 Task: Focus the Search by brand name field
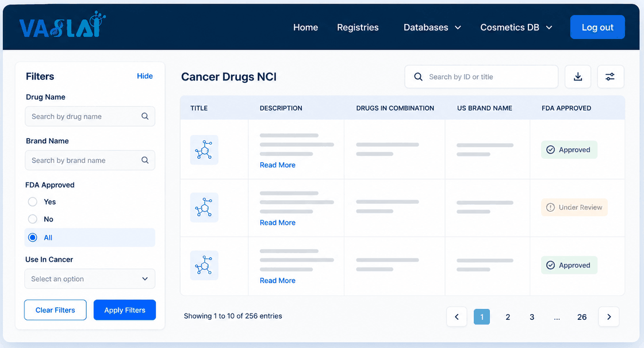pos(90,160)
